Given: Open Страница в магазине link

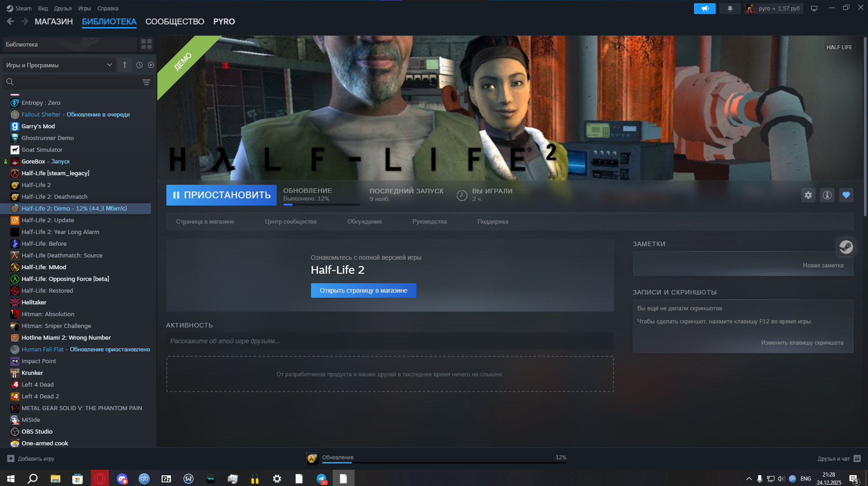Looking at the screenshot, I should click(x=205, y=222).
